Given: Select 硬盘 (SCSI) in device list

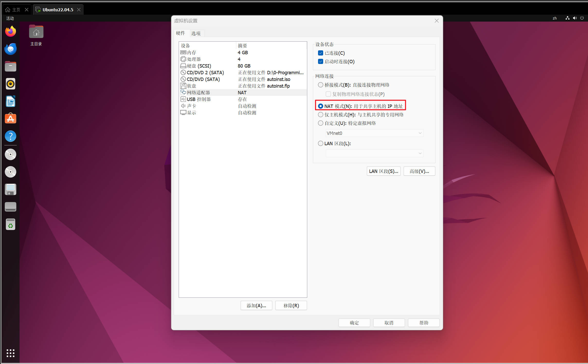Looking at the screenshot, I should (199, 66).
